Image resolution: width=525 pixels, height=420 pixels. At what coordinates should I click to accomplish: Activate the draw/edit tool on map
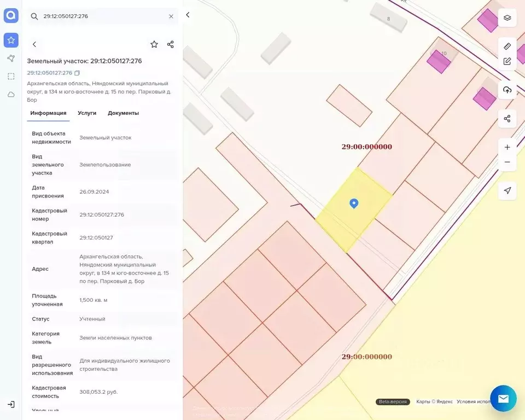[x=507, y=61]
